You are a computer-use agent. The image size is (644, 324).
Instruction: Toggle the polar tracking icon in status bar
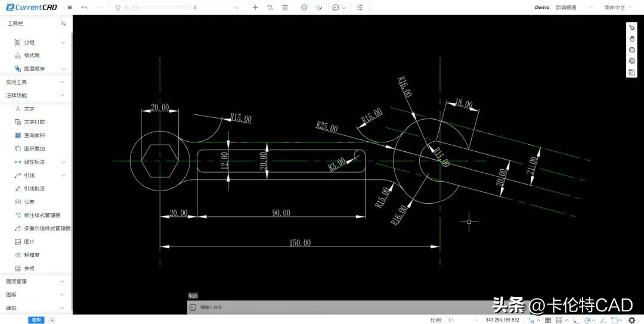point(588,320)
